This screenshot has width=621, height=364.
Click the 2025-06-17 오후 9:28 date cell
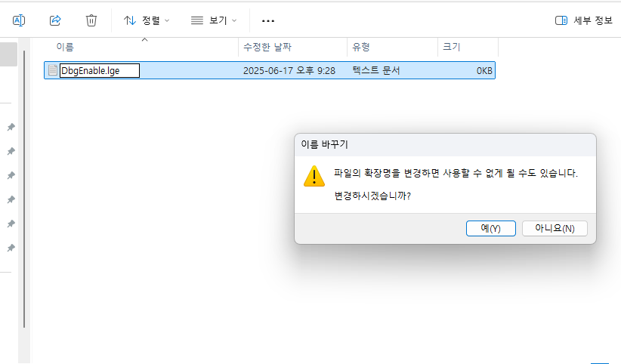(289, 70)
